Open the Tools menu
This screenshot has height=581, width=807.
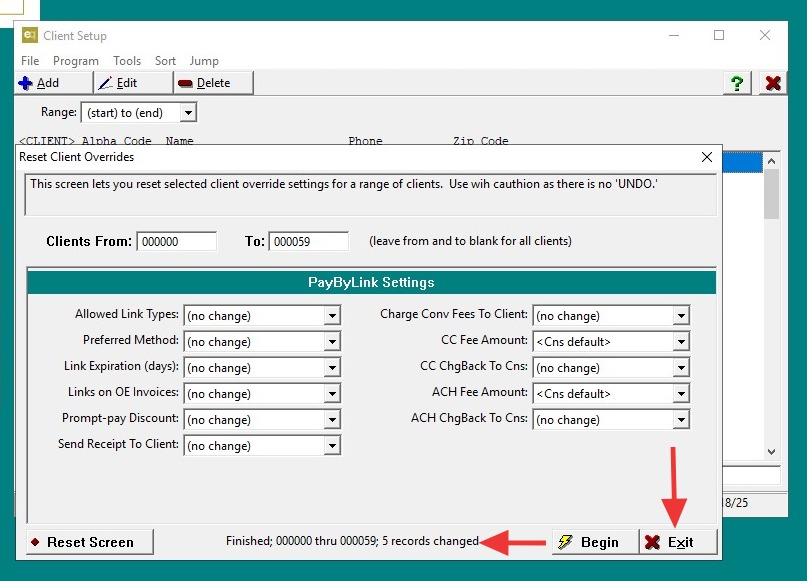click(x=127, y=61)
